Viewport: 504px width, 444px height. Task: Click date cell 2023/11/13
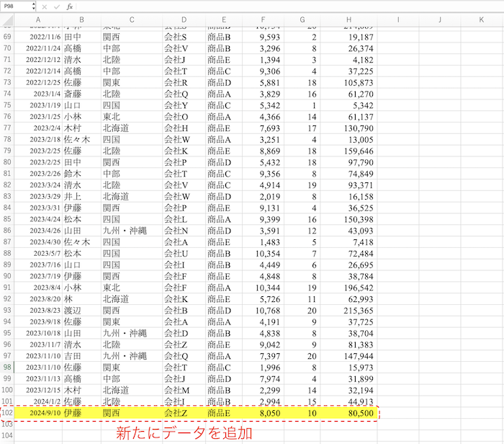[38, 378]
